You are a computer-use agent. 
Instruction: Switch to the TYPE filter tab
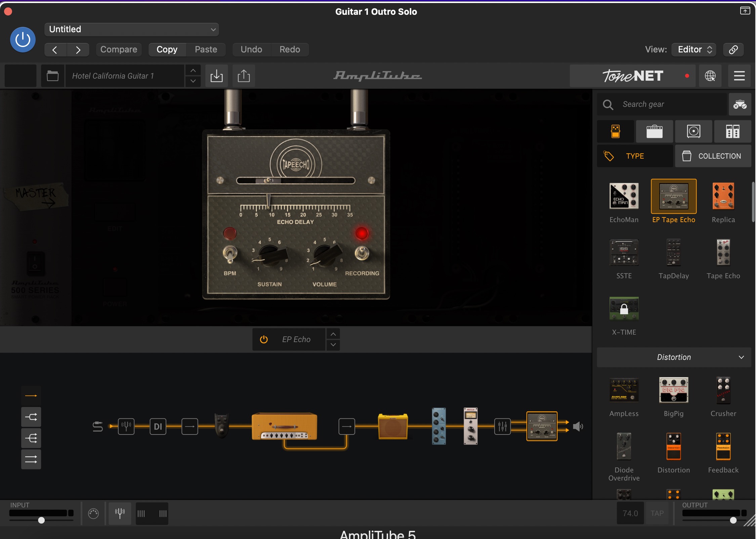click(x=635, y=156)
